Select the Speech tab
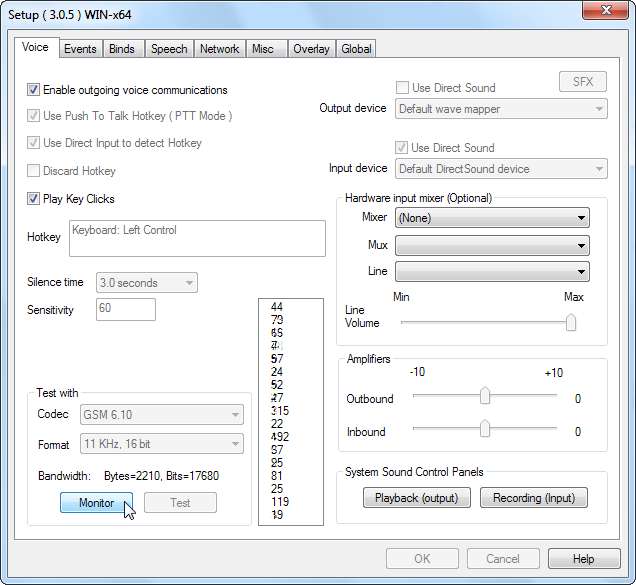The height and width of the screenshot is (585, 636). pyautogui.click(x=169, y=48)
